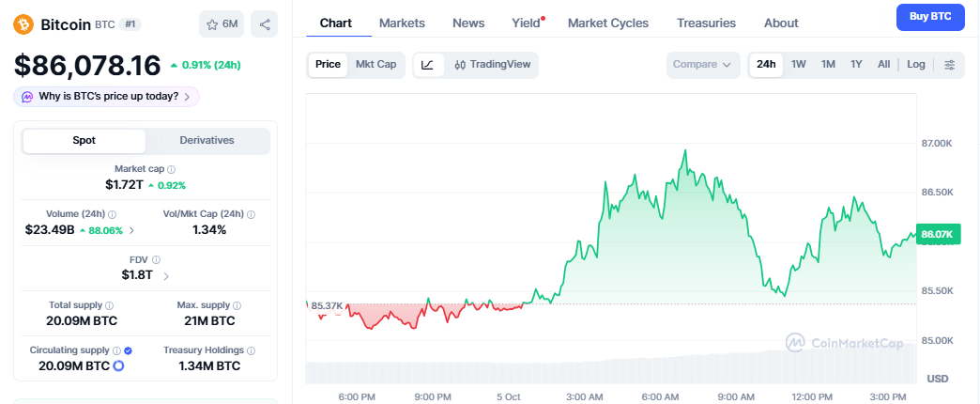
Task: Toggle Log scale on chart
Action: coord(916,65)
